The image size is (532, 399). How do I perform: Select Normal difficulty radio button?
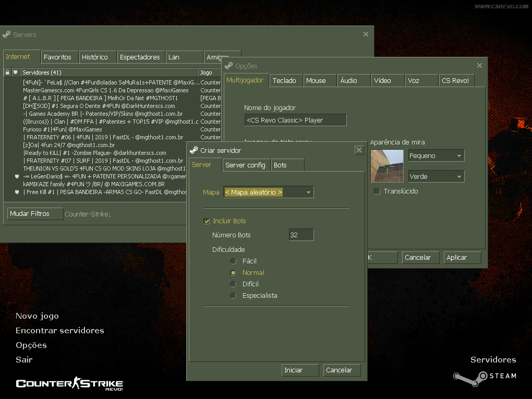233,273
